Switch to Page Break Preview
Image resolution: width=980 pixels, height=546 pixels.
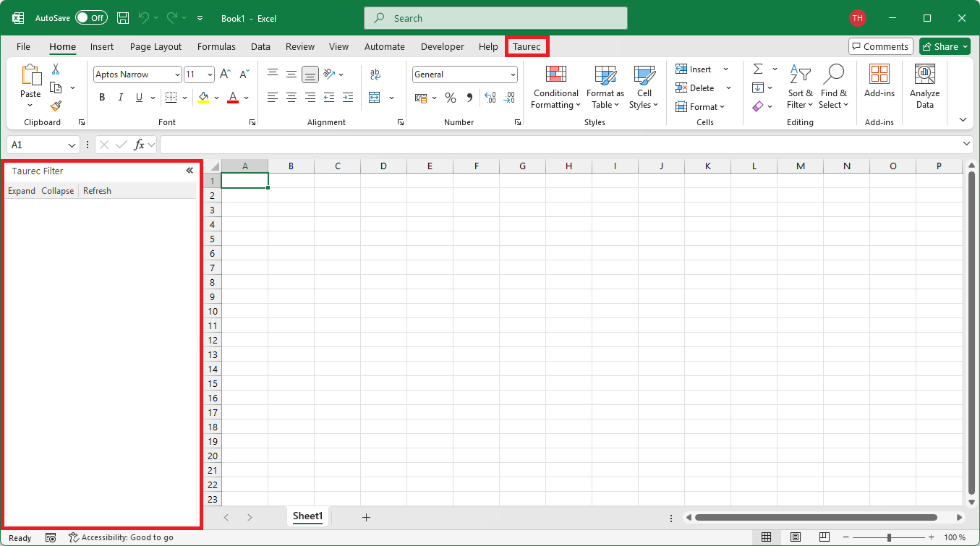[x=825, y=537]
